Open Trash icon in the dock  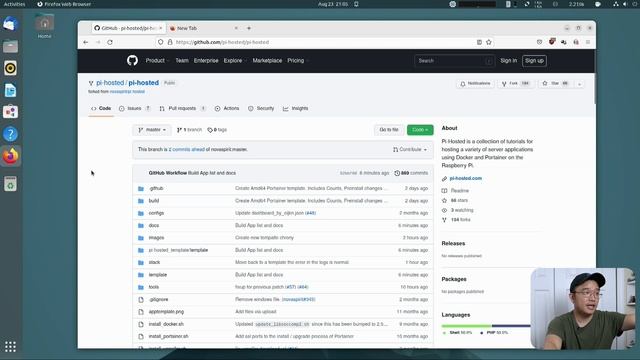[11, 184]
